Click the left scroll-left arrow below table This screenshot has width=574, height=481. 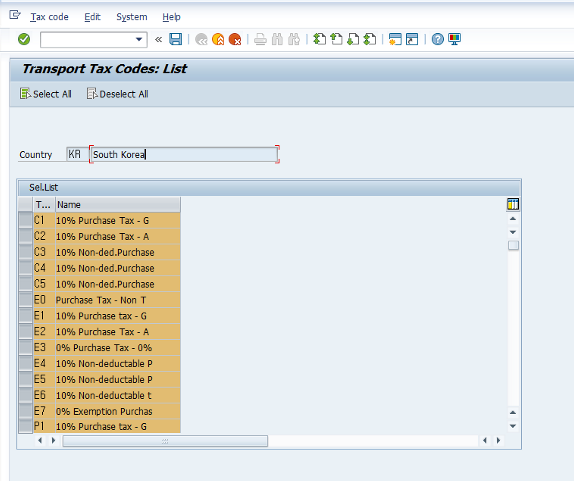(x=40, y=440)
